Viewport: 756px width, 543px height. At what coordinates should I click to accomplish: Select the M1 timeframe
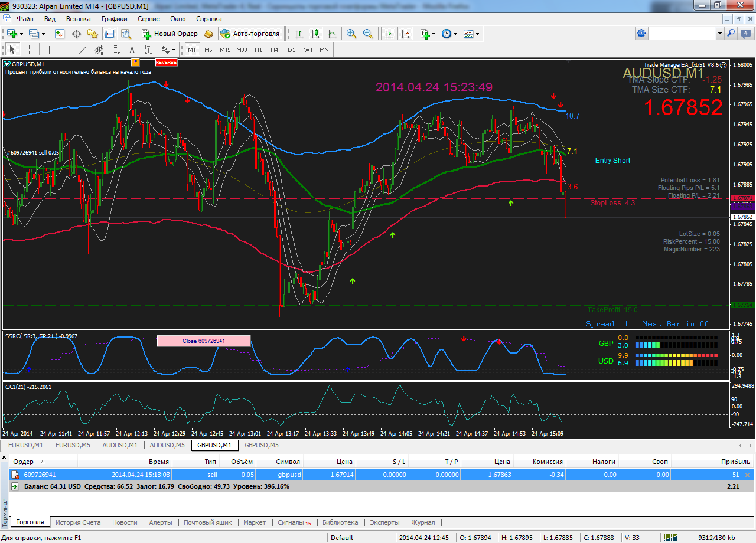point(192,50)
